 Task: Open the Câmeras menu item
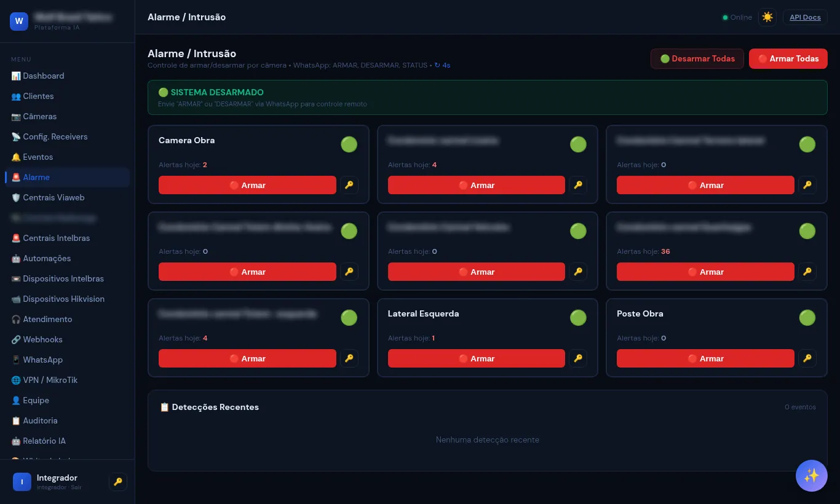click(x=67, y=116)
